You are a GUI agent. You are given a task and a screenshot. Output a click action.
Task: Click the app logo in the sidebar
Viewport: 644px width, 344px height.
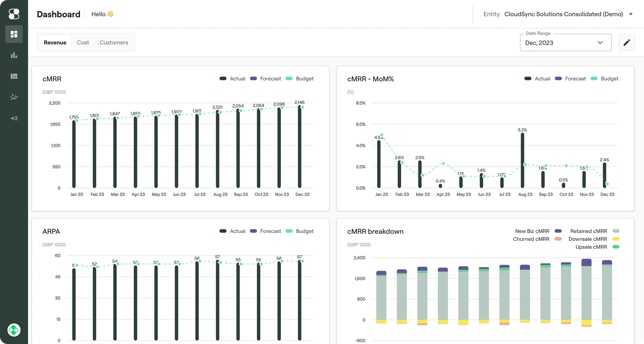pos(14,14)
